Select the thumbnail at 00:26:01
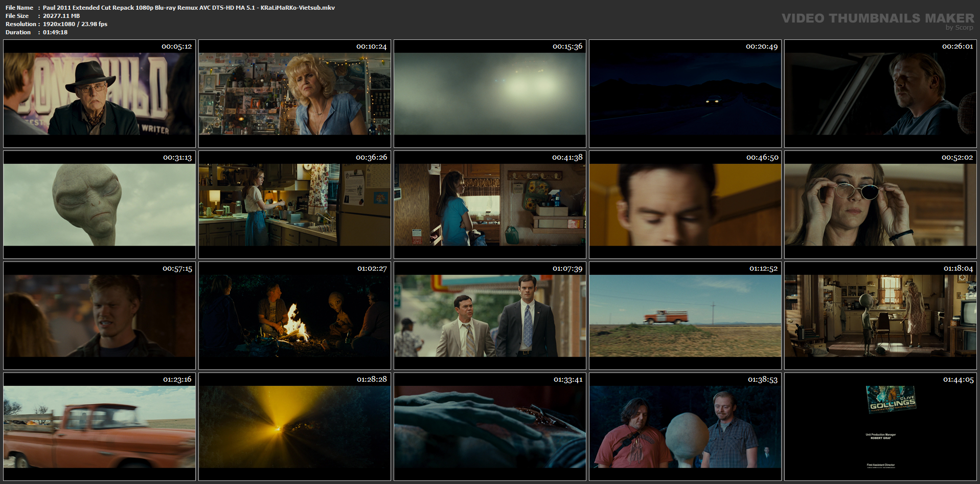Screen dimensions: 980x484 point(880,94)
